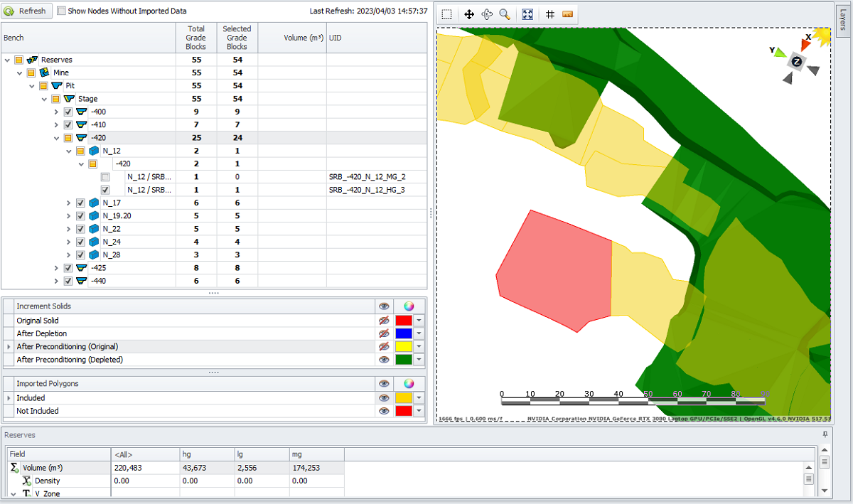Click the yellow After Preconditioning (Original) swatch
Image resolution: width=853 pixels, height=504 pixels.
pos(404,347)
